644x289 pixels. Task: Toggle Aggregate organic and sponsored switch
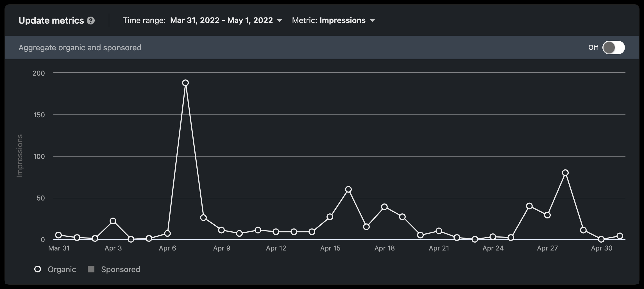[x=614, y=48]
